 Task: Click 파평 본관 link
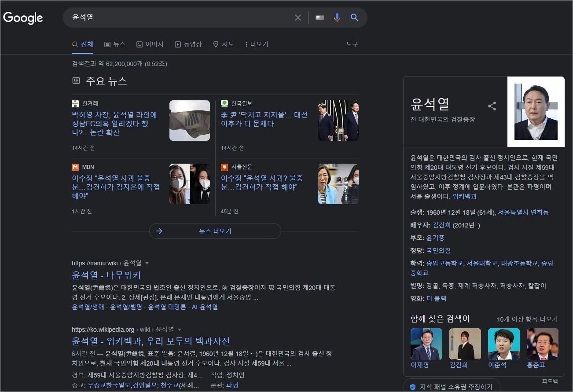(x=232, y=385)
